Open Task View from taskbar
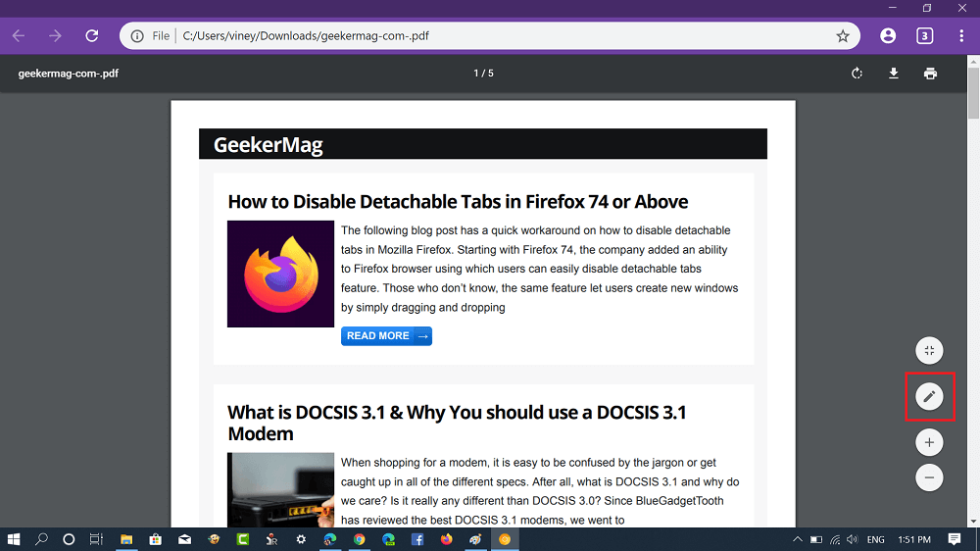The height and width of the screenshot is (551, 980). pyautogui.click(x=96, y=539)
